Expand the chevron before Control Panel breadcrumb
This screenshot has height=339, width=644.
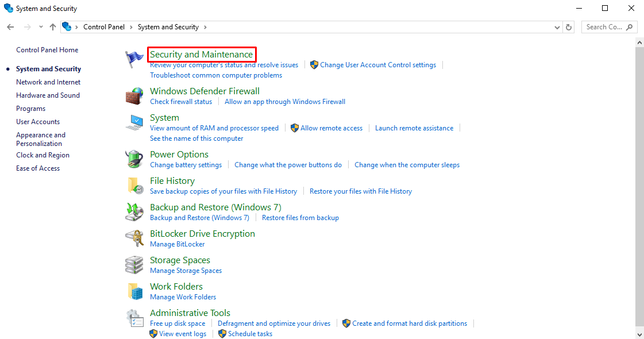pos(76,27)
